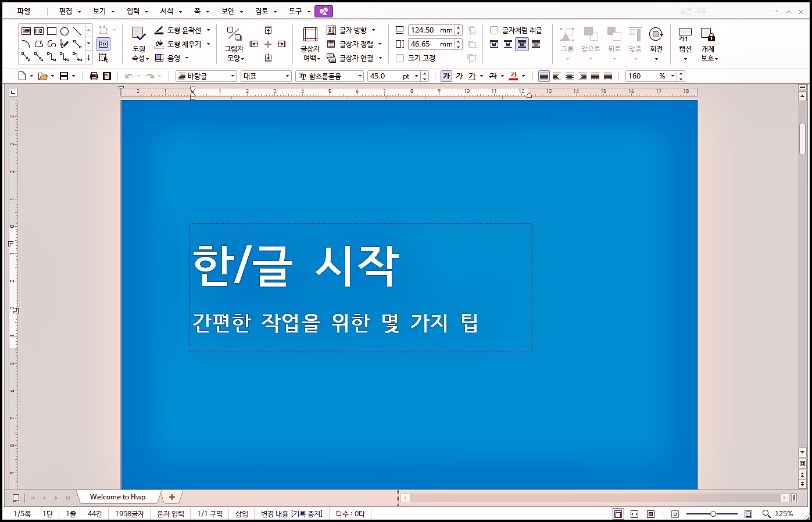Select the rectangle shape tool

[52, 31]
